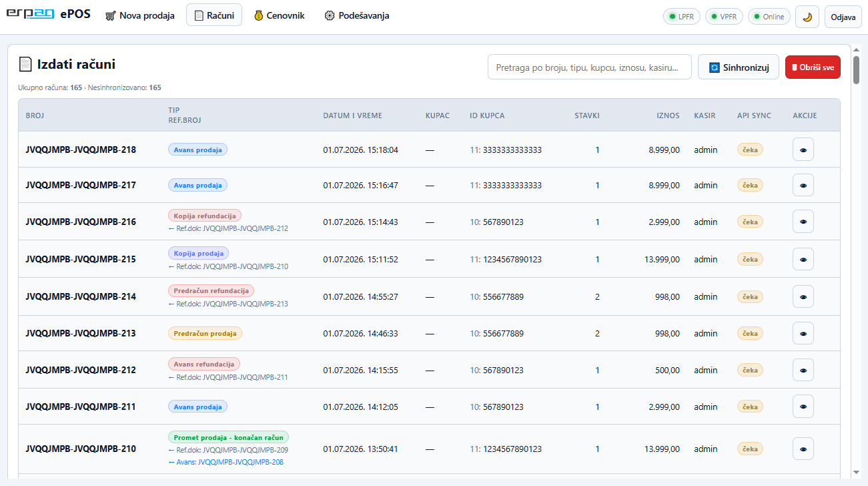Screen dimensions: 868x486
Task: View invoice JVQQJMPB-JVQQJMPB-210 eye icon
Action: (x=803, y=449)
